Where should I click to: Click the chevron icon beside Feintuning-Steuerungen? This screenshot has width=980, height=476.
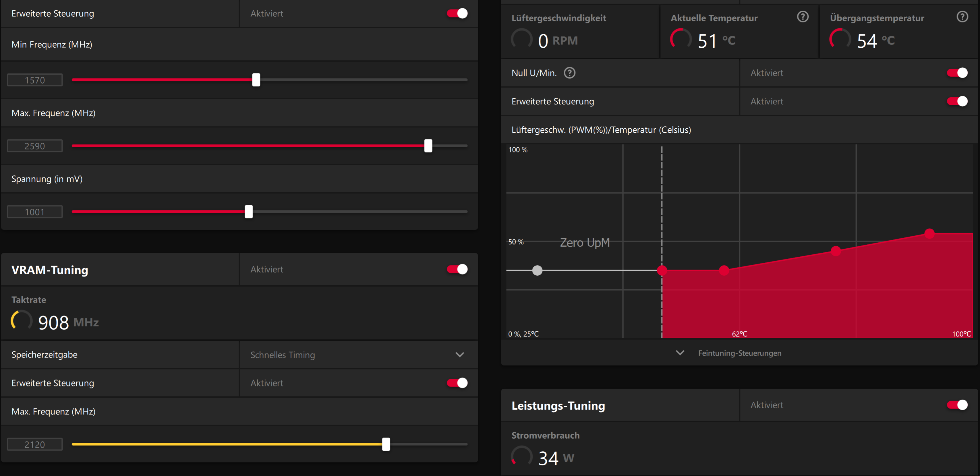click(680, 353)
